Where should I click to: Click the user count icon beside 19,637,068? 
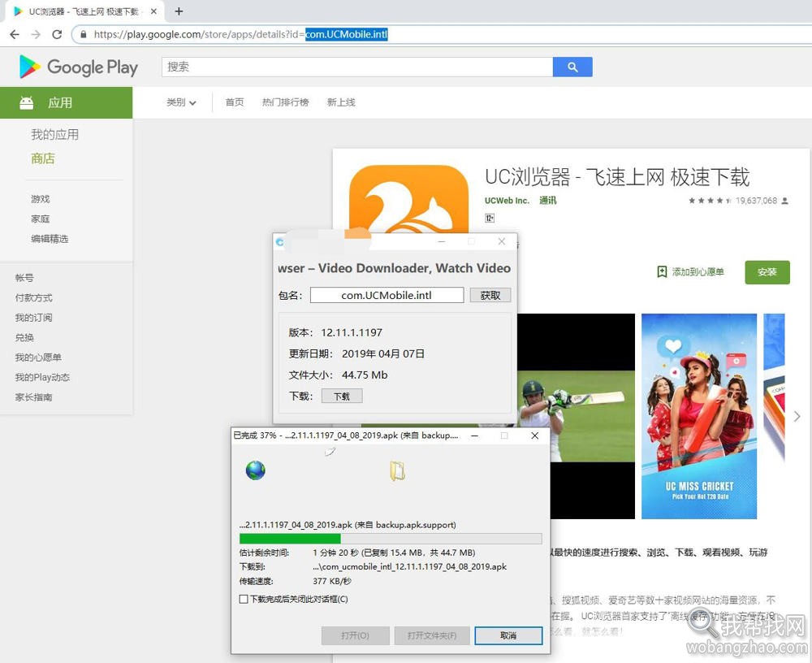[x=784, y=201]
